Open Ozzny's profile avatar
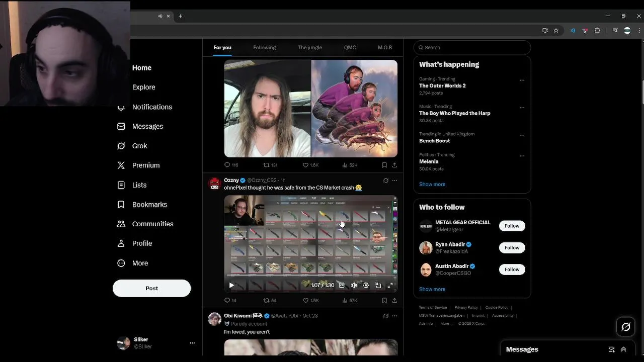Image resolution: width=644 pixels, height=362 pixels. point(215,184)
